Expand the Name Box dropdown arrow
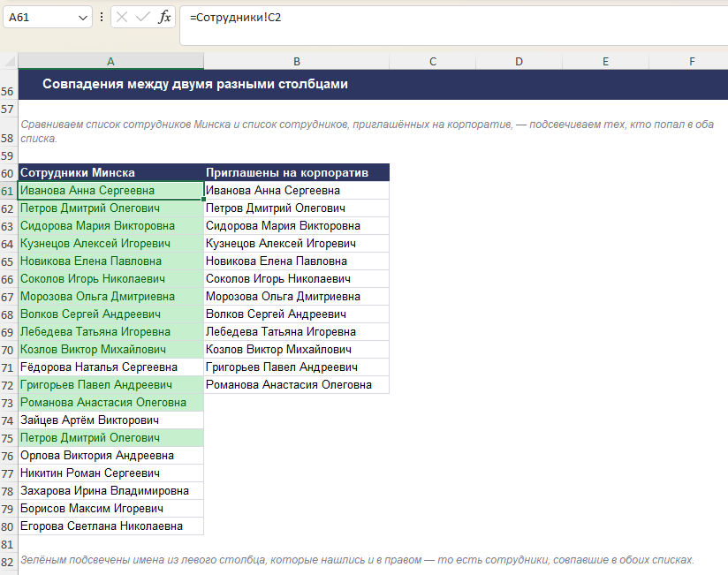728x575 pixels. [83, 18]
